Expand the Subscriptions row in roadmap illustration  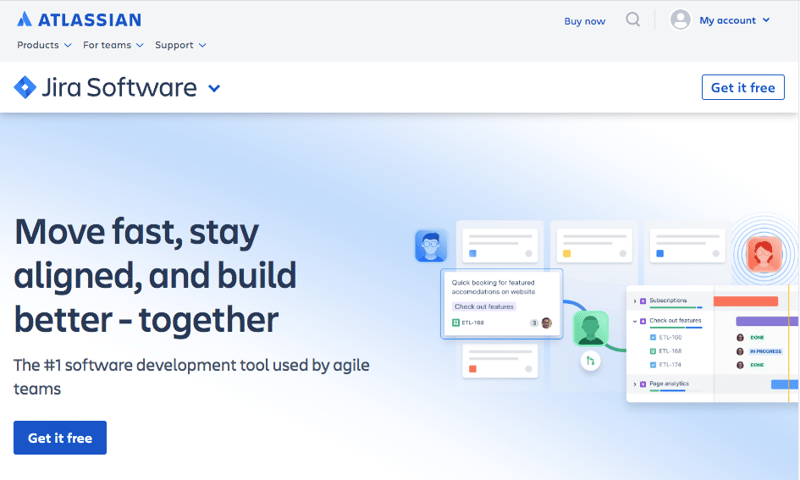coord(635,301)
